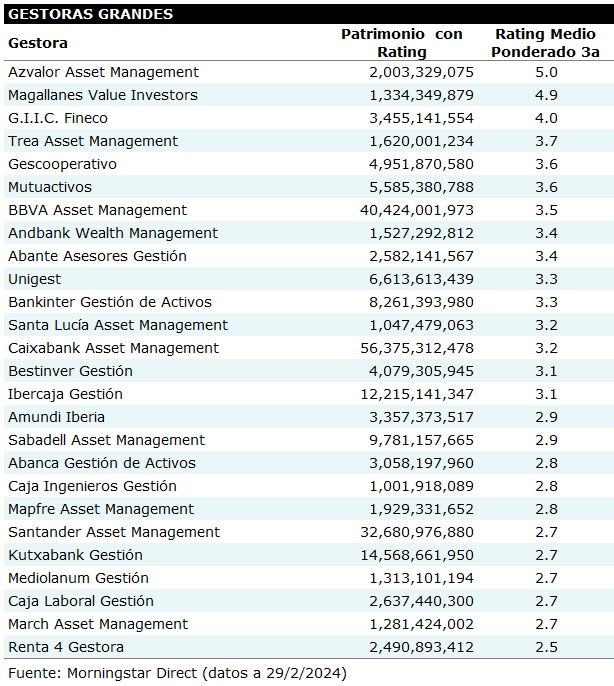
Task: Select the G.I.I.C. Fineco gestora name
Action: point(58,118)
